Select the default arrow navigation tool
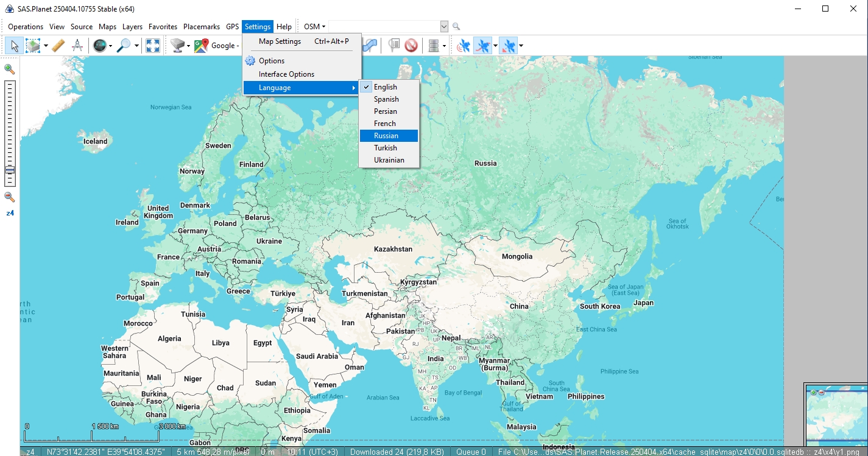Viewport: 868px width, 456px height. coord(15,45)
